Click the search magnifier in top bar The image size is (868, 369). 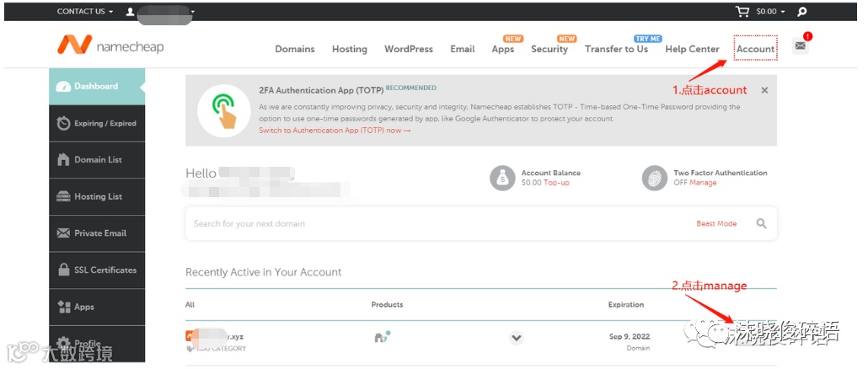(x=801, y=12)
